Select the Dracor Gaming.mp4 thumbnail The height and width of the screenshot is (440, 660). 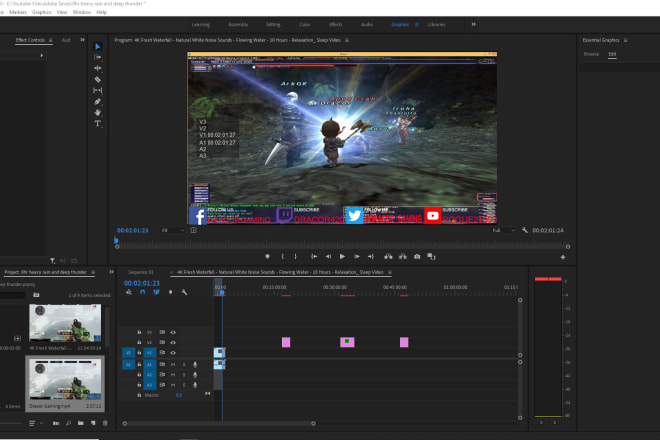[x=65, y=379]
